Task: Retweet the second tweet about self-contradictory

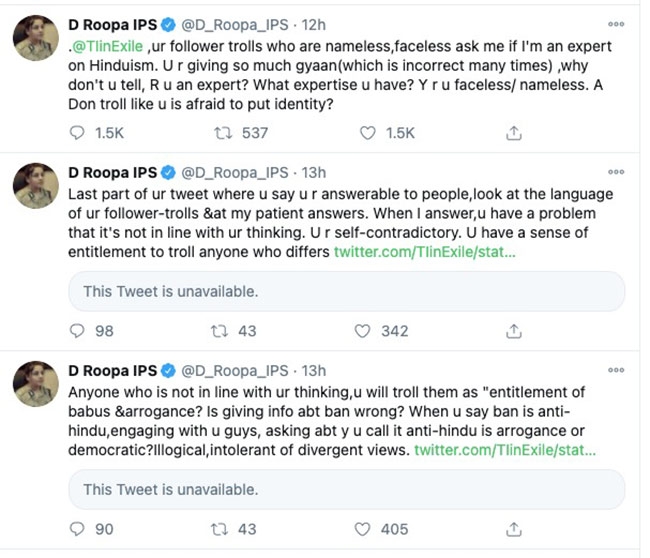Action: pos(225,331)
